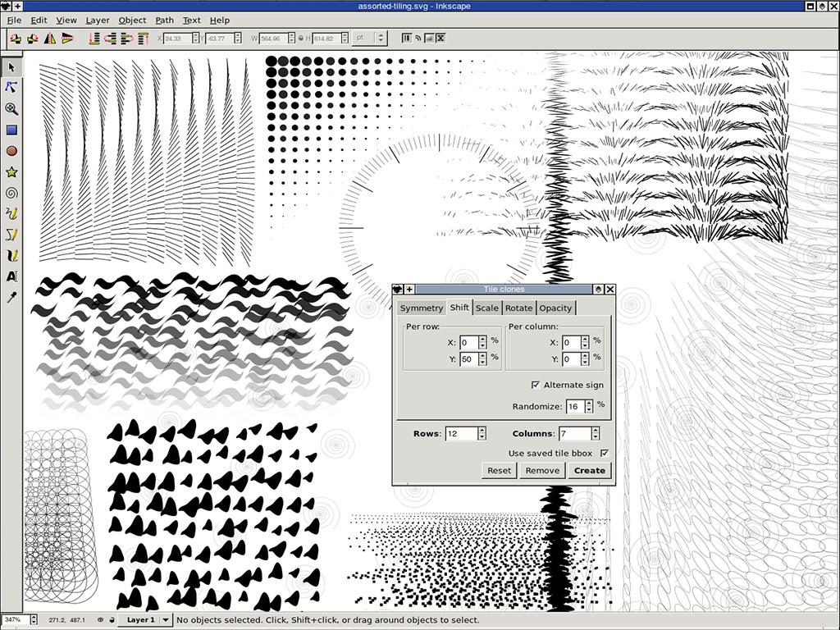840x630 pixels.
Task: Select the Node editing tool
Action: tap(11, 87)
